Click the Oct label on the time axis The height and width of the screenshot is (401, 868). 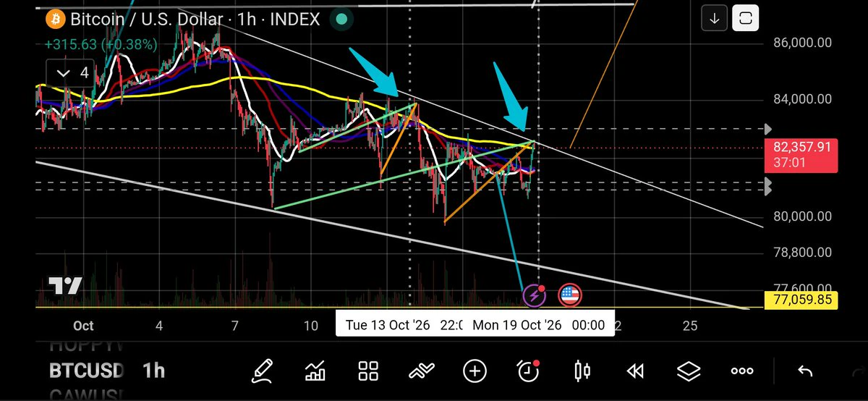(x=83, y=326)
